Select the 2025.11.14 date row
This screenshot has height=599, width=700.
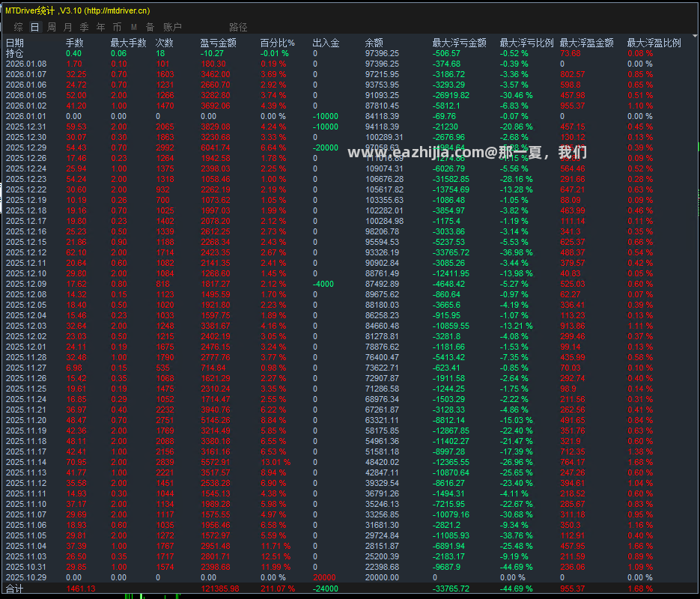[x=26, y=462]
